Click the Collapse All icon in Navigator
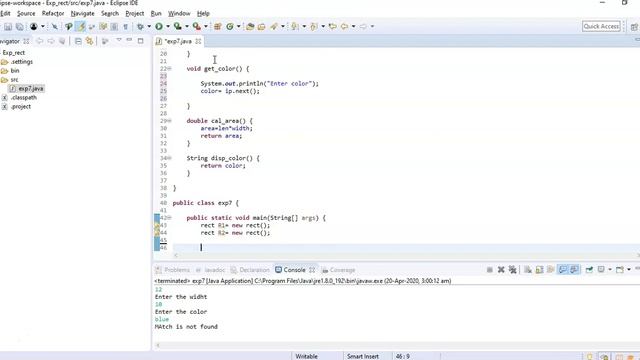This screenshot has width=640, height=360. 78,41
